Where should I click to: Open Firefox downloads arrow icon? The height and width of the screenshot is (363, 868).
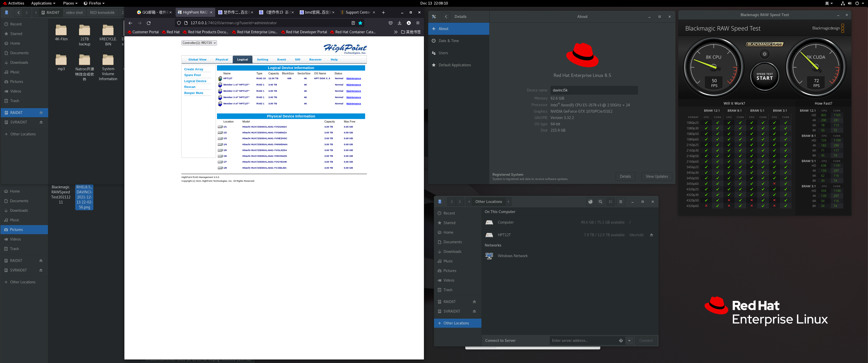pos(399,23)
